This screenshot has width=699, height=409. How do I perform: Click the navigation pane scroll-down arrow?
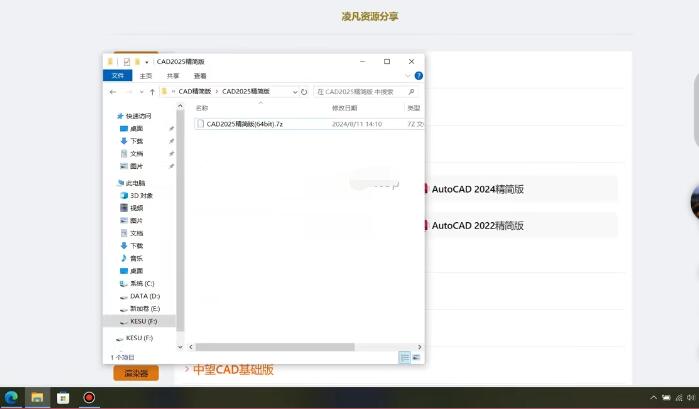coord(180,347)
